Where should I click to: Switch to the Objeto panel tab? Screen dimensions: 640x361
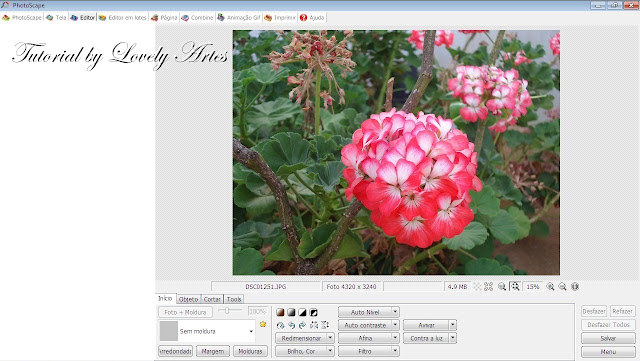click(189, 299)
